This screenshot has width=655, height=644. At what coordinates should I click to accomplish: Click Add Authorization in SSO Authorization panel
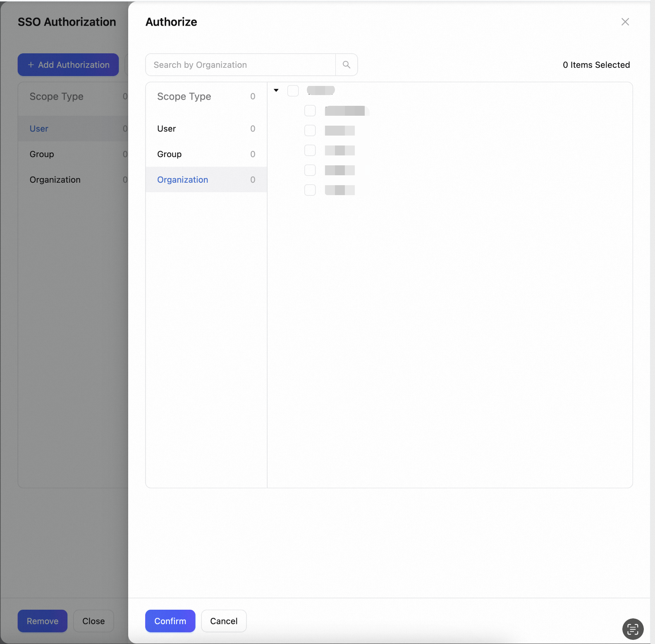68,64
